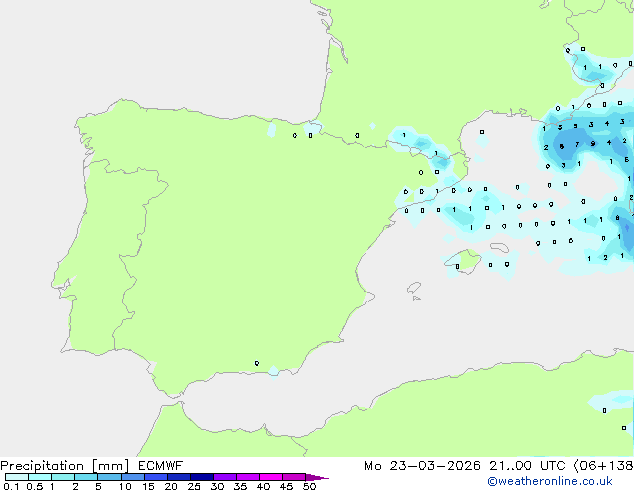Click the 1–2 mm legend swatch

(63, 477)
